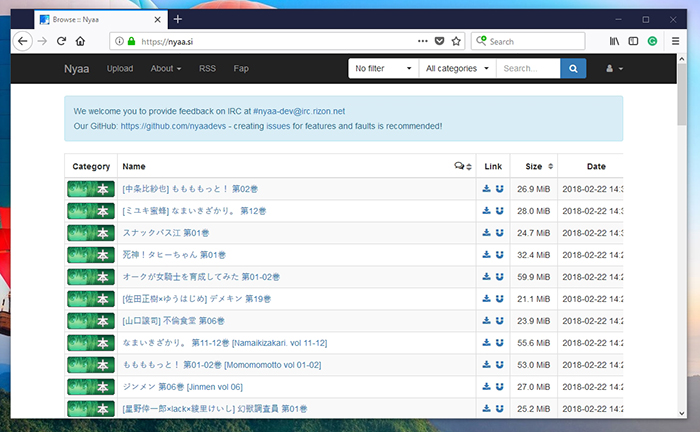This screenshot has height=432, width=700.
Task: Download torrent file for 第02巻 ももももっと row
Action: (487, 189)
